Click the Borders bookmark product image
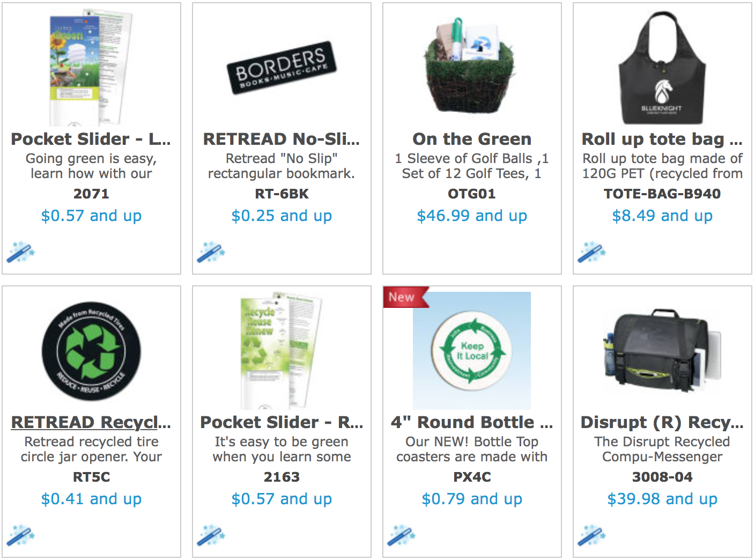Viewport: 755px width, 560px height. pos(282,68)
